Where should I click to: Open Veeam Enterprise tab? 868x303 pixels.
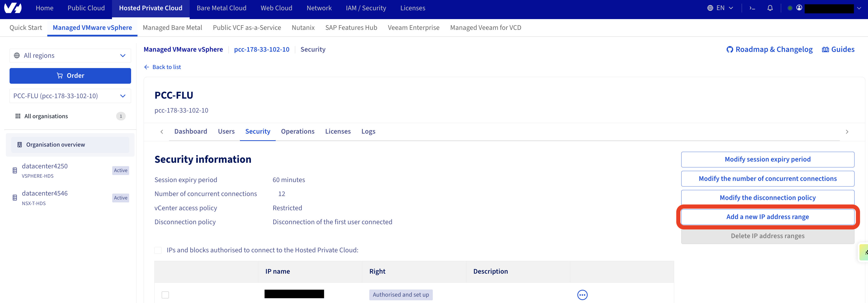click(x=413, y=28)
